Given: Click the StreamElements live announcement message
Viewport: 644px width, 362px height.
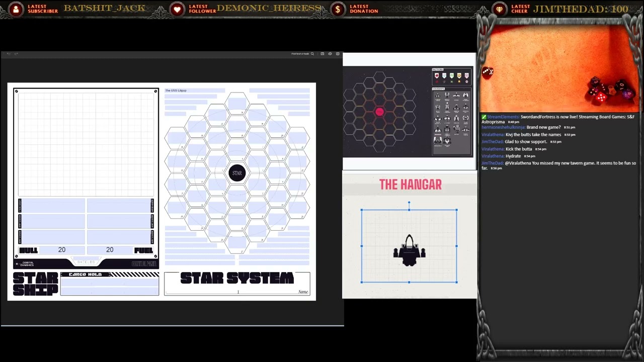Looking at the screenshot, I should pos(558,119).
